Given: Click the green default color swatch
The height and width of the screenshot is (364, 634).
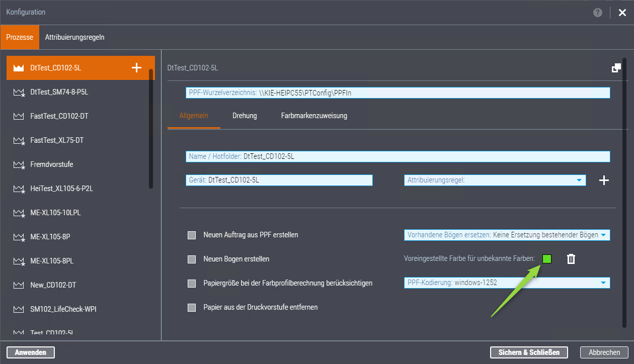Looking at the screenshot, I should pos(547,259).
